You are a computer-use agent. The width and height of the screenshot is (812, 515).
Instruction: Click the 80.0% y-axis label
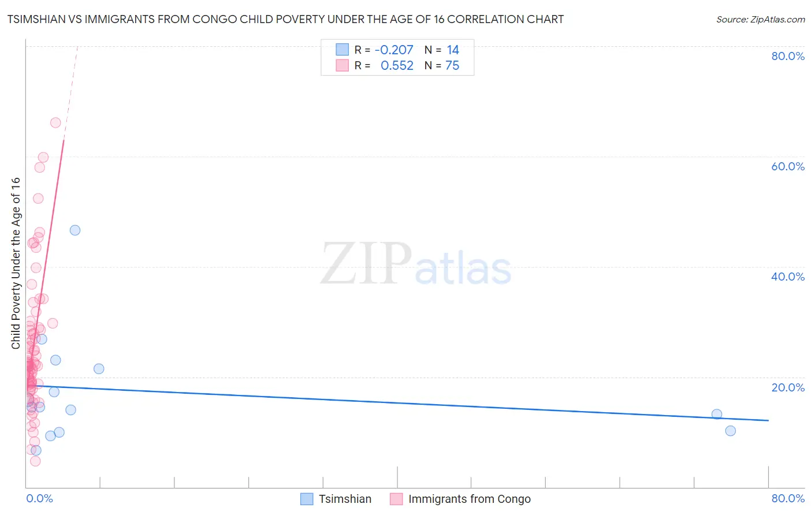pos(788,56)
